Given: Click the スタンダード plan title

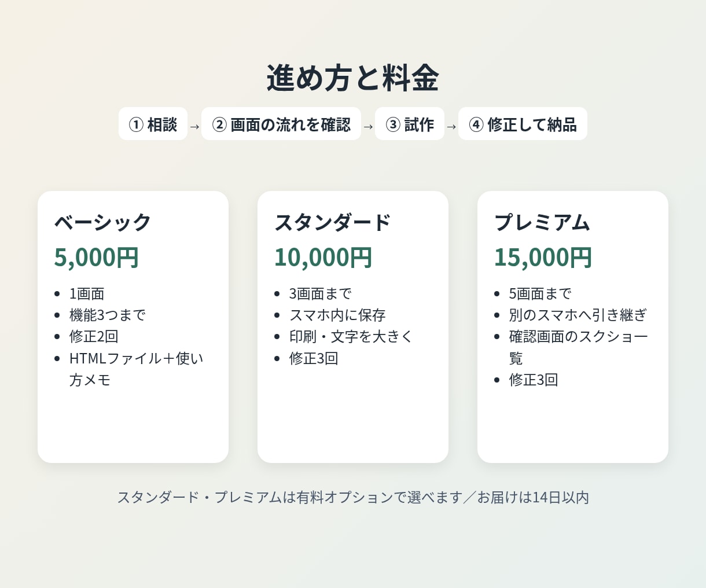Looking at the screenshot, I should coord(333,222).
